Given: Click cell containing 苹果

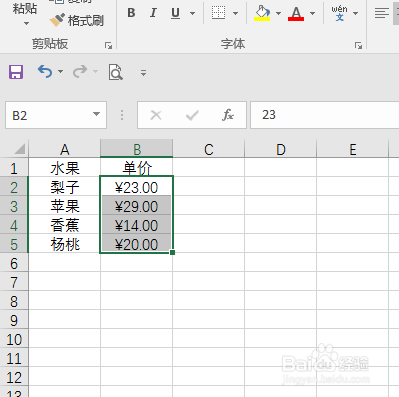Looking at the screenshot, I should click(65, 206).
